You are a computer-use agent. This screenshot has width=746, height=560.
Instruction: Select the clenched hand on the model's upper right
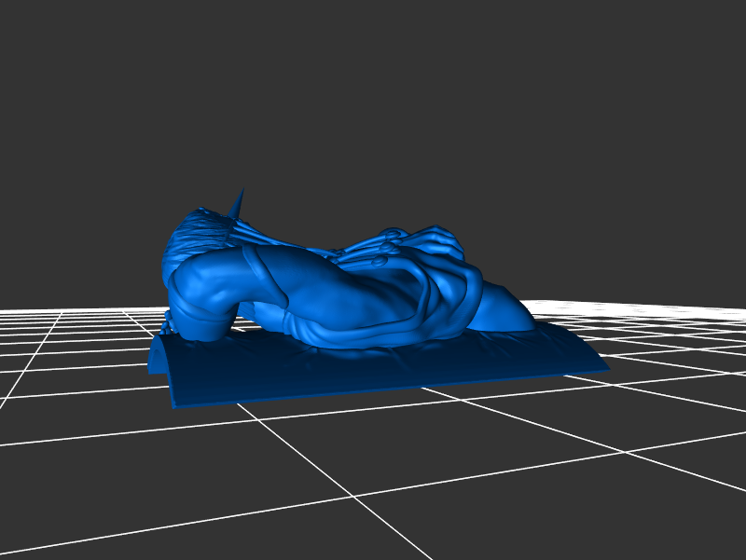pos(438,240)
